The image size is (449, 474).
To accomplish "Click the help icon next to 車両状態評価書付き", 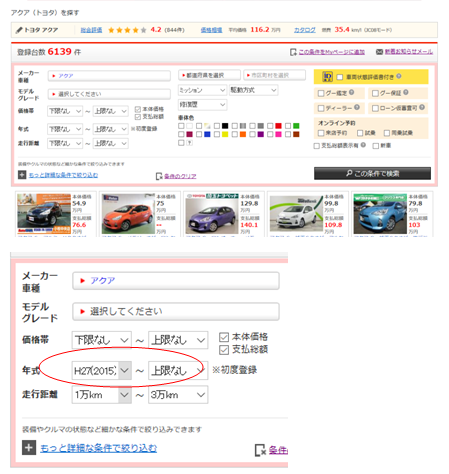I will point(399,76).
